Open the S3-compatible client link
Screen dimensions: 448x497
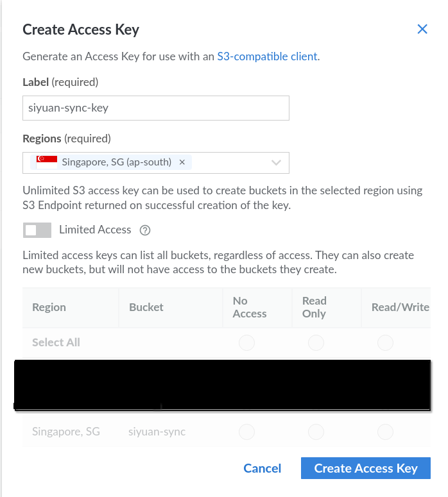267,56
